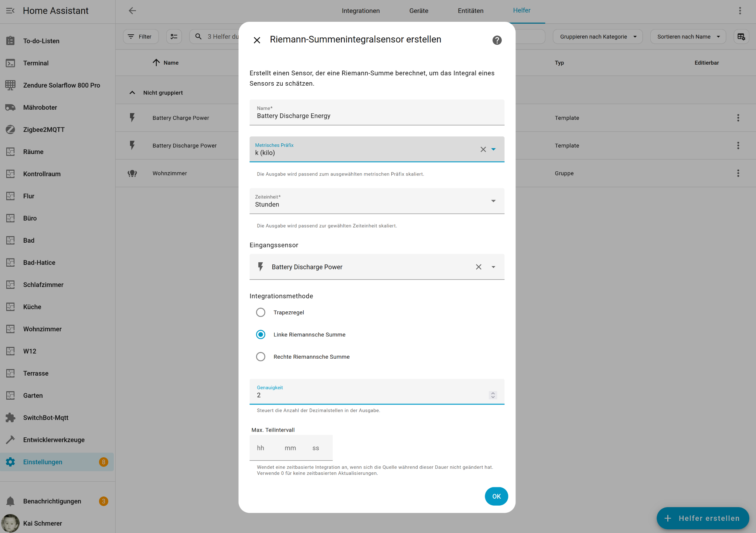
Task: Open the Mähroboter sidebar entry
Action: (40, 107)
